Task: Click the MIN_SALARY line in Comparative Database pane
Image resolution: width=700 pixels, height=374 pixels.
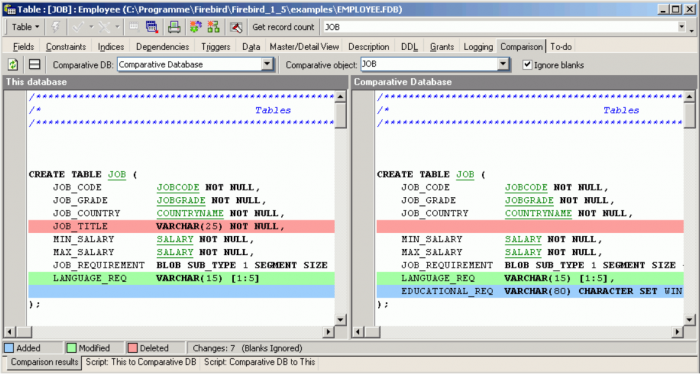Action: pos(530,239)
